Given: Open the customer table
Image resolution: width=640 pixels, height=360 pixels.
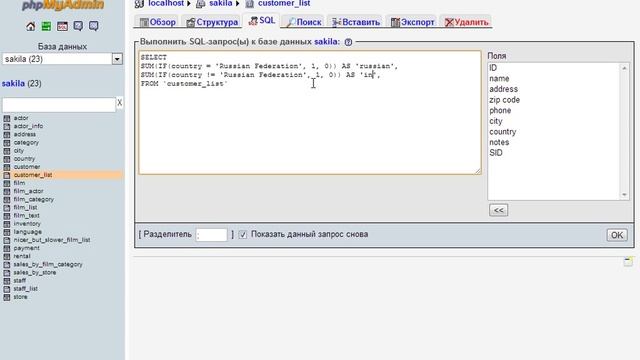Looking at the screenshot, I should pyautogui.click(x=27, y=167).
